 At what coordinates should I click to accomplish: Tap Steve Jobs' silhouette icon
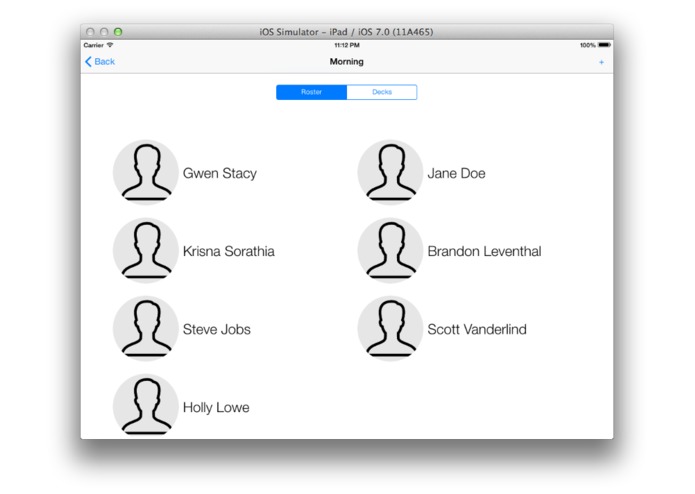click(x=146, y=328)
